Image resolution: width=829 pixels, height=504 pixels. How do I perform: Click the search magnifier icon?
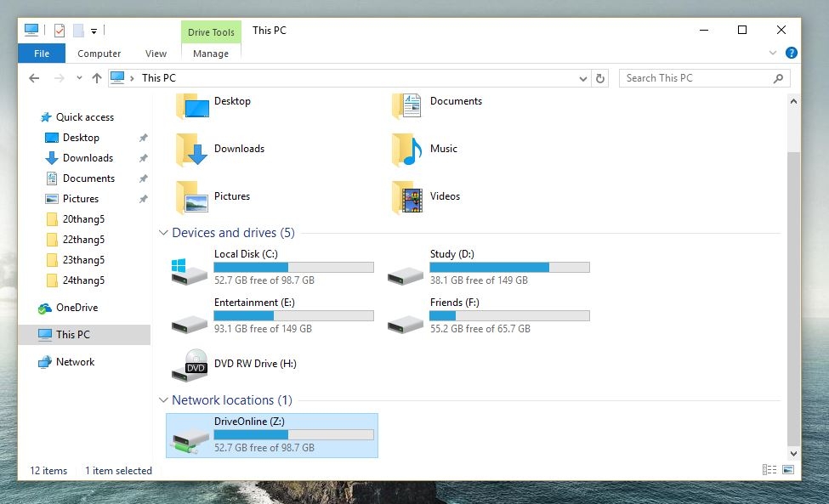click(x=778, y=77)
